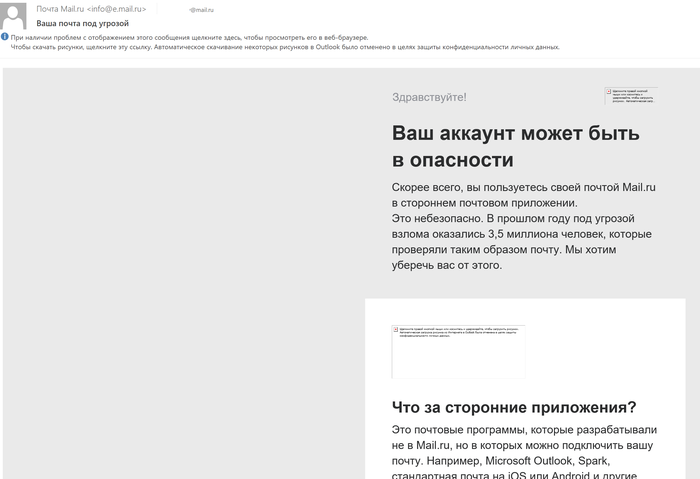Click the sender avatar placeholder icon
This screenshot has height=479, width=700.
coord(13,16)
